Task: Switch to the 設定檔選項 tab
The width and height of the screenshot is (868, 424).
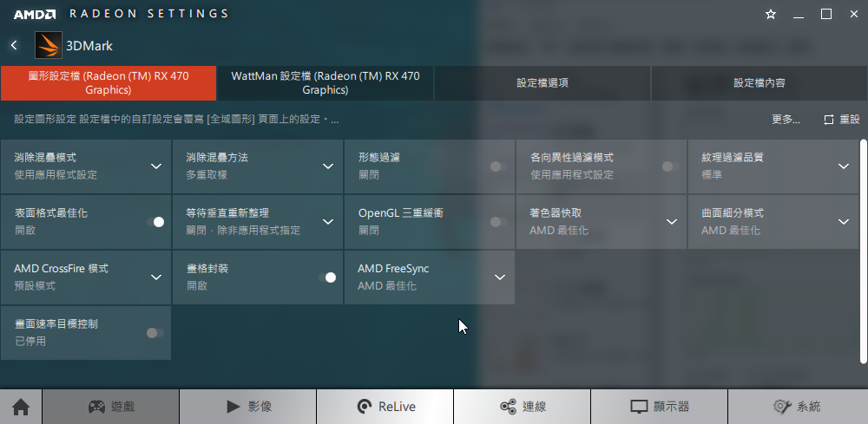Action: pyautogui.click(x=542, y=83)
